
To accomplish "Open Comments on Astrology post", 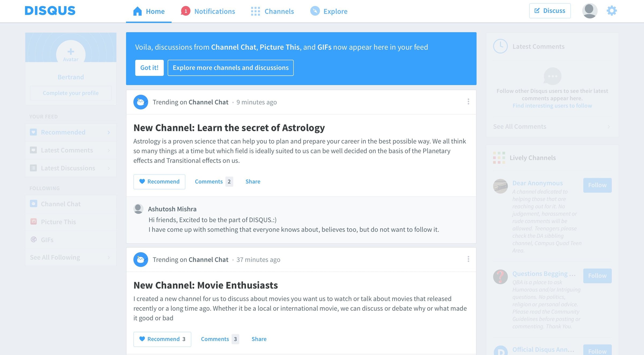I will 214,182.
